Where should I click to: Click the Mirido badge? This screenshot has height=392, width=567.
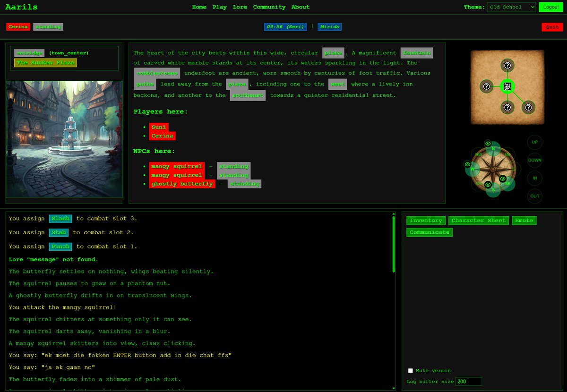[329, 27]
